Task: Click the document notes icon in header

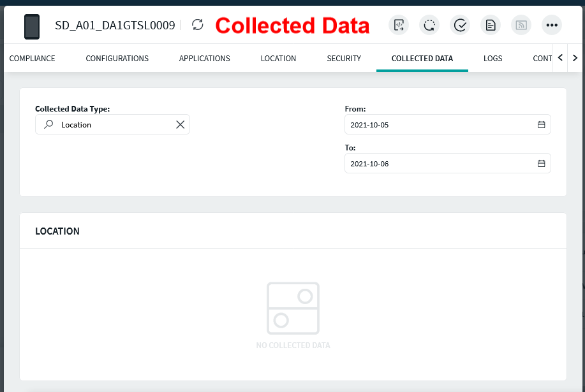Action: point(491,25)
